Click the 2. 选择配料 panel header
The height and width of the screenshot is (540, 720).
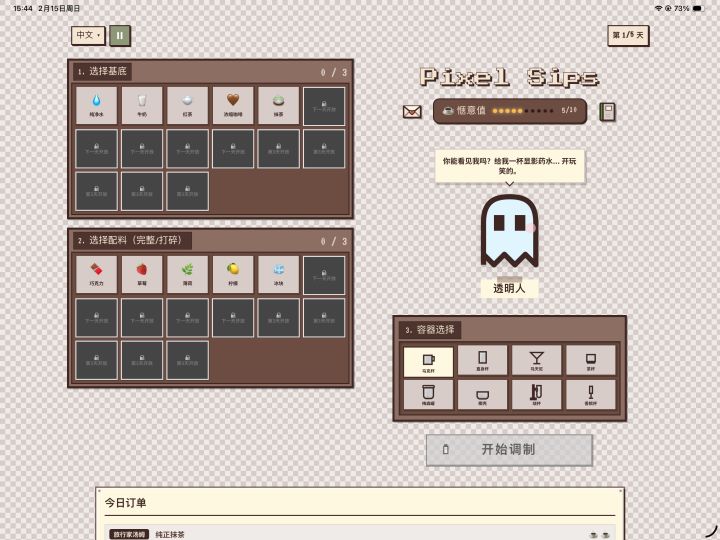tap(132, 241)
